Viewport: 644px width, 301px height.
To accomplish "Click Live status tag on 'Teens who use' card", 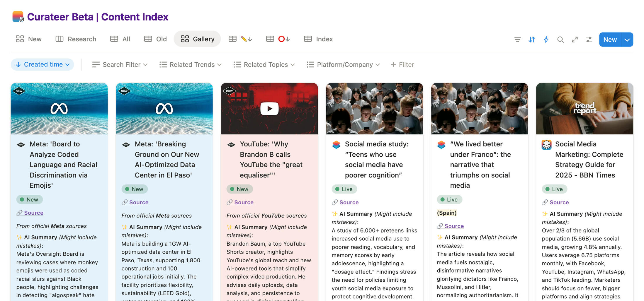I will click(344, 189).
